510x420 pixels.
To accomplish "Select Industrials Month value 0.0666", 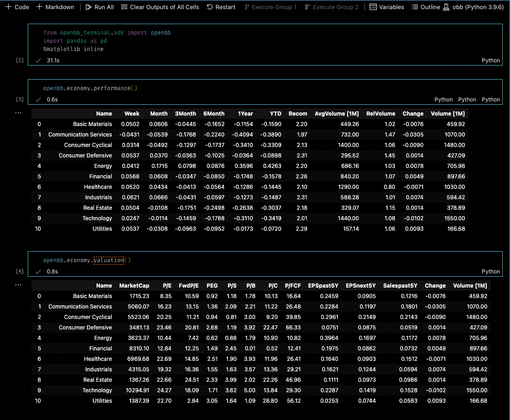I will pos(158,197).
